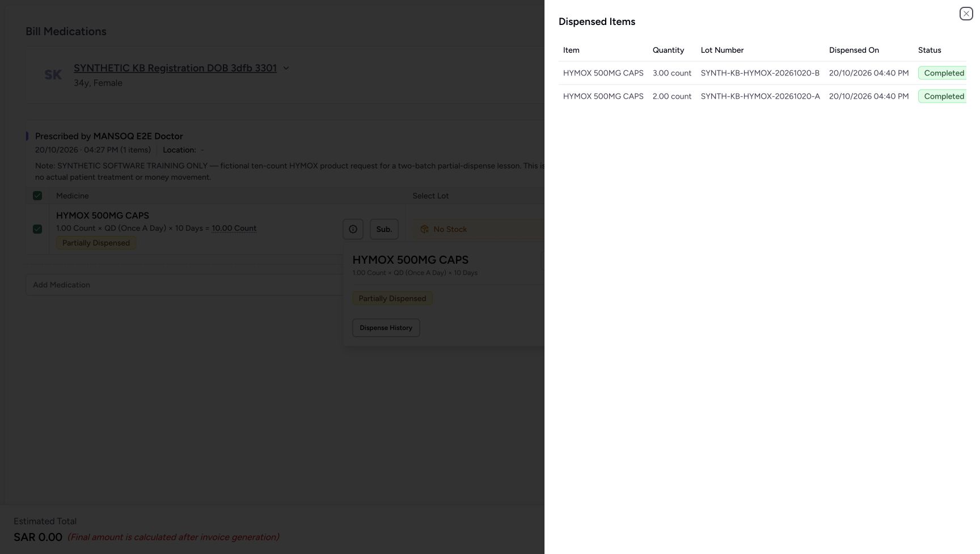
Task: Select lot SYNTH-KB-HYMOX-20261020-B cell
Action: (760, 73)
